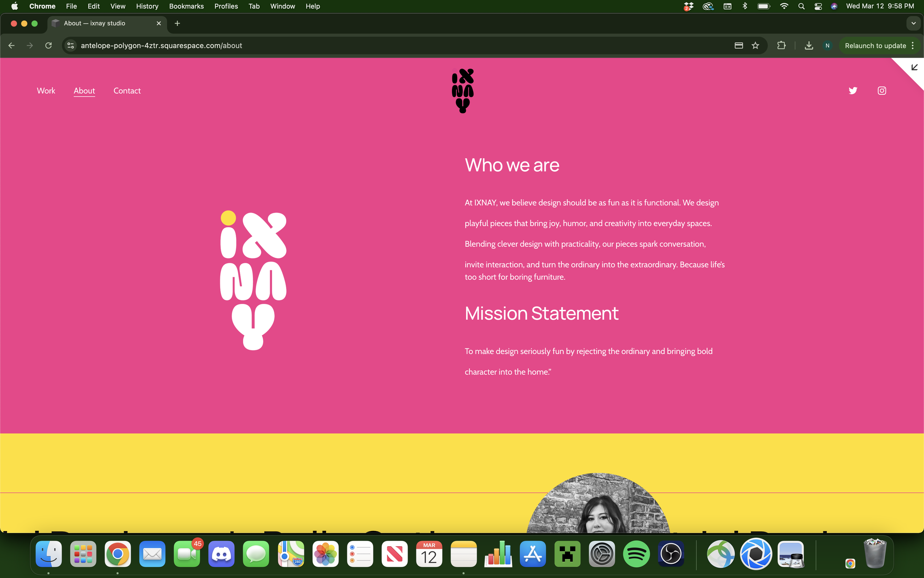Open the Chrome downloads icon

click(809, 45)
